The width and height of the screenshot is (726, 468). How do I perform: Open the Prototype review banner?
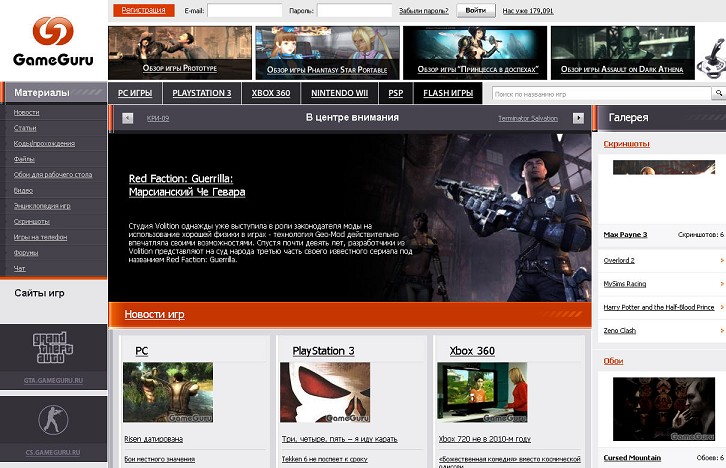180,53
